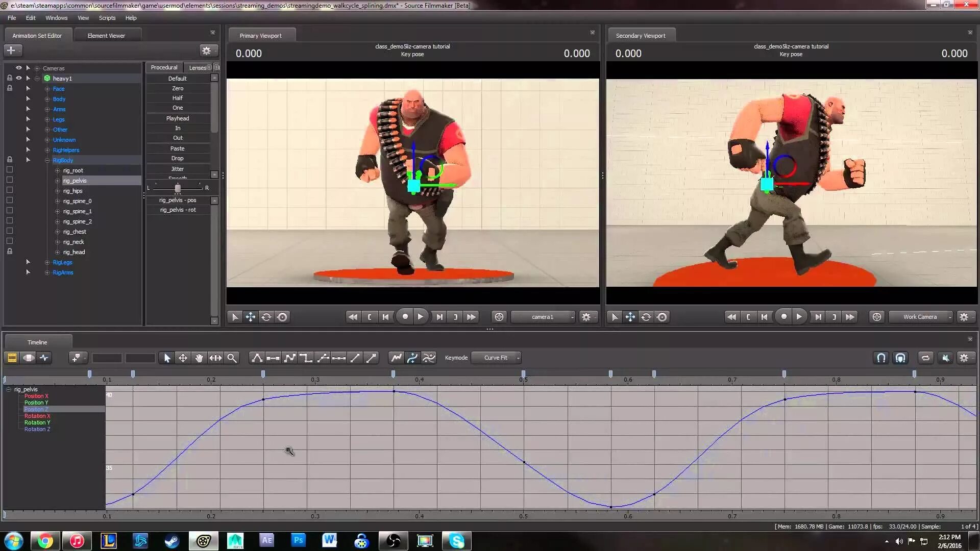Viewport: 980px width, 551px height.
Task: Open the Keymode Curve Fit dropdown
Action: 497,358
